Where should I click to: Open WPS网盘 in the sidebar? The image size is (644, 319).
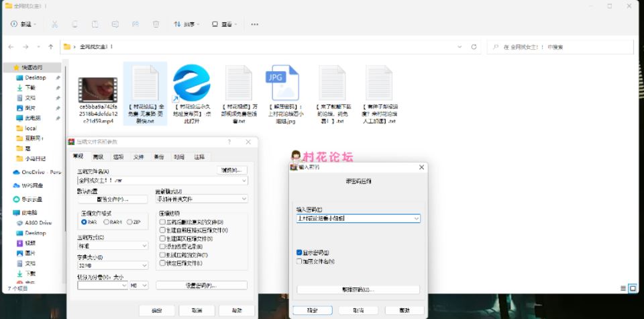coord(28,185)
